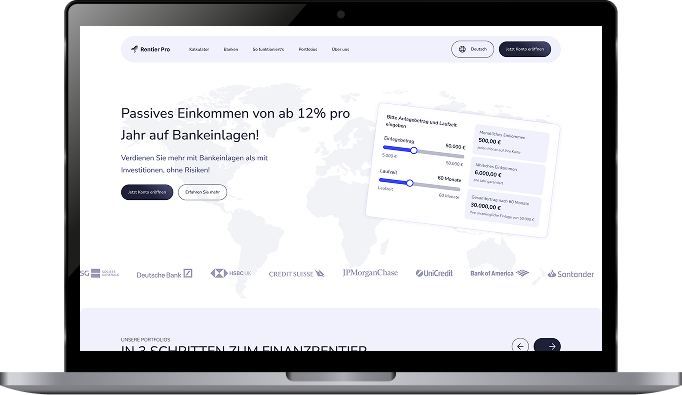Click the Rentier Pro brand name
Screen dimensions: 682x395
click(x=155, y=49)
